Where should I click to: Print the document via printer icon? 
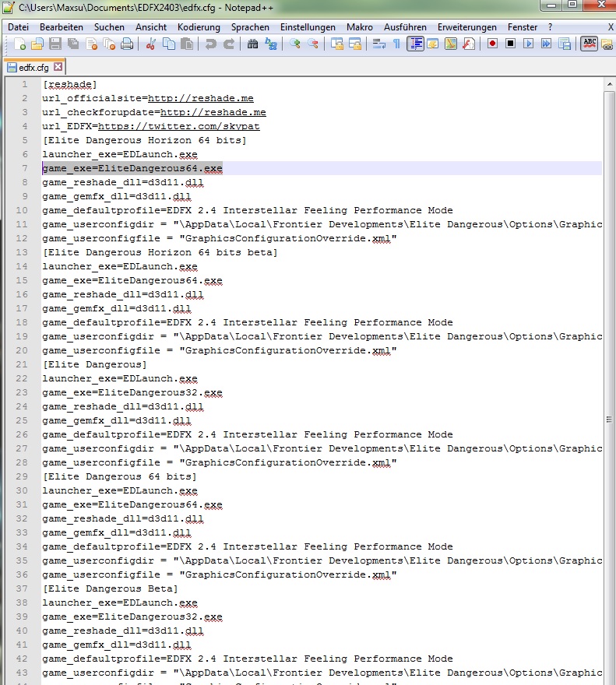[127, 44]
